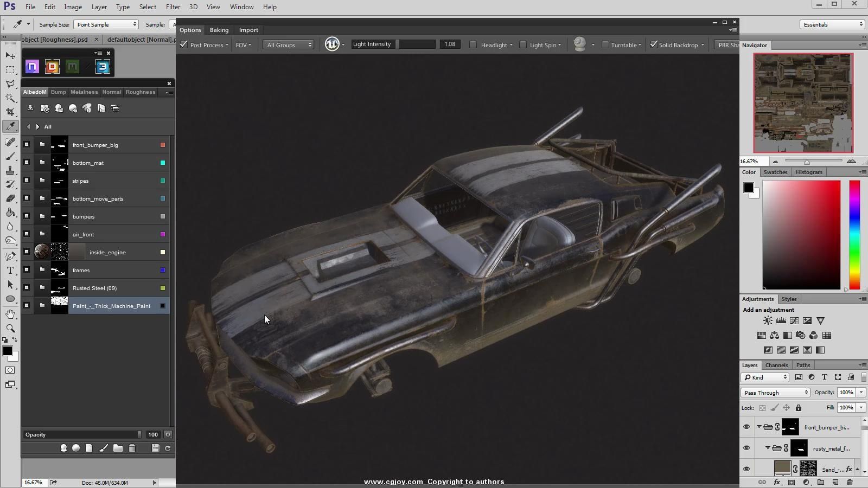Click the Unreal Engine preset icon
The width and height of the screenshot is (868, 488).
point(332,44)
